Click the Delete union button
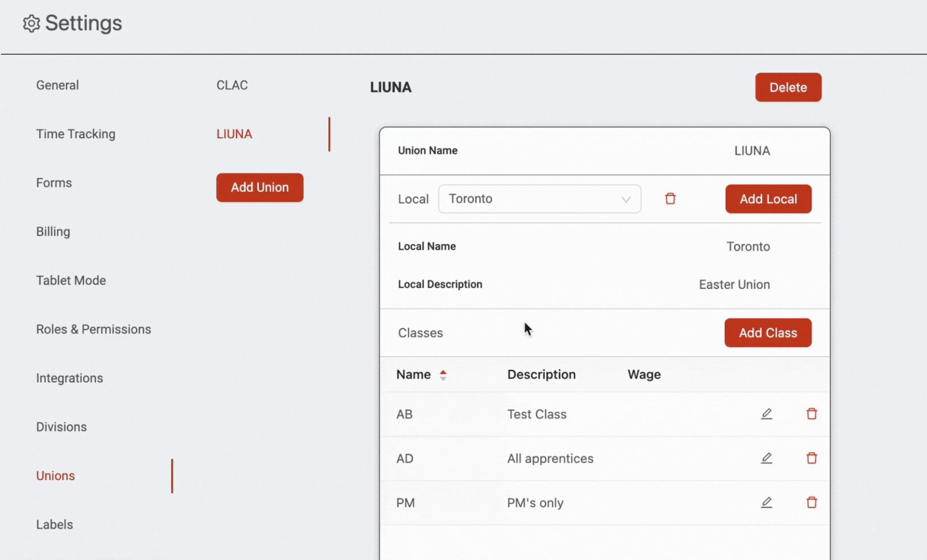Viewport: 927px width, 560px height. coord(788,88)
